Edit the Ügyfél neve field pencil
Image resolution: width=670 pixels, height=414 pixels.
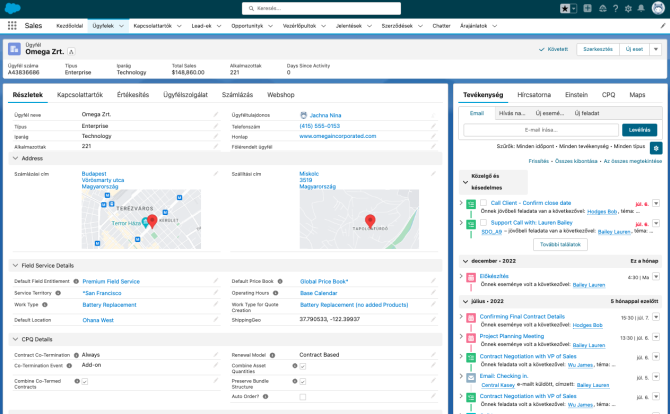tap(215, 115)
